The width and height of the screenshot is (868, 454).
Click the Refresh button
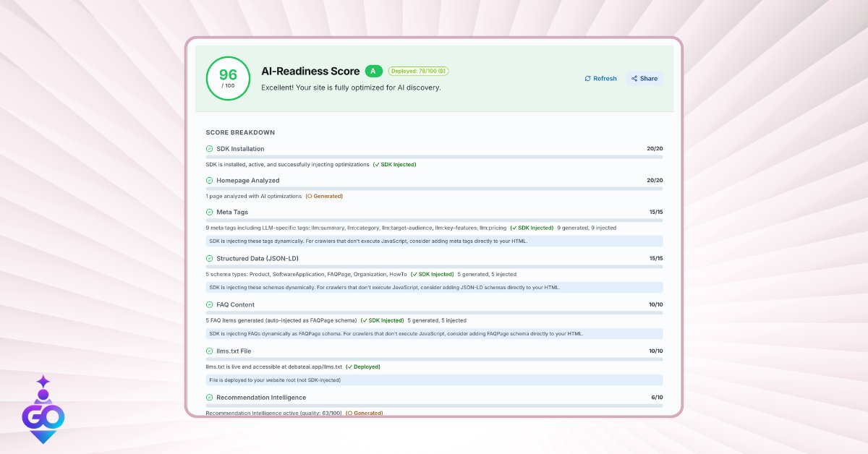point(600,79)
